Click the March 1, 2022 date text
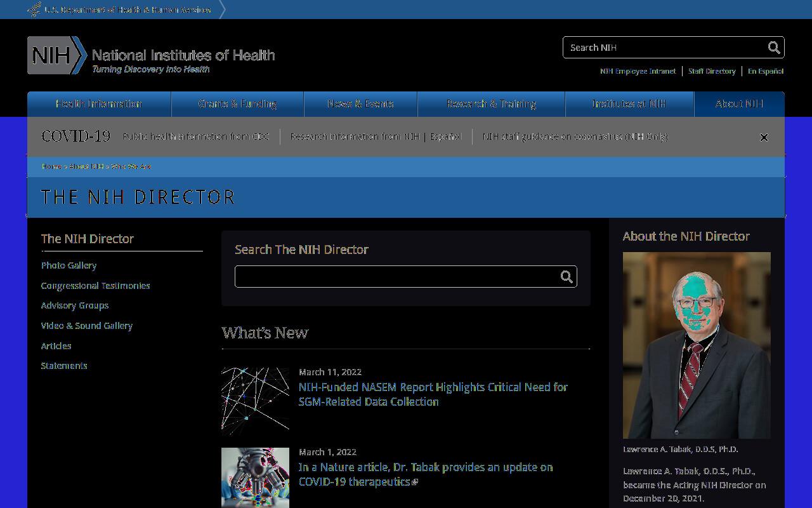812x508 pixels. tap(328, 452)
